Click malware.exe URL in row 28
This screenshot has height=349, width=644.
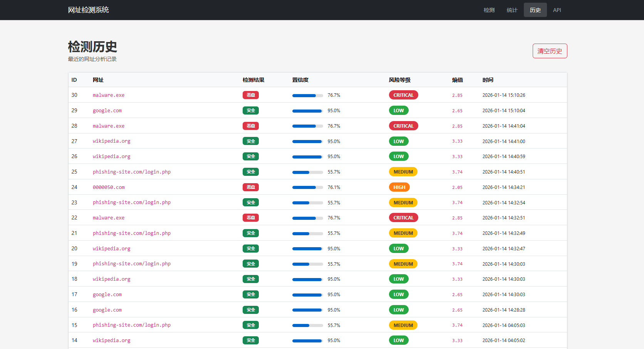tap(109, 126)
